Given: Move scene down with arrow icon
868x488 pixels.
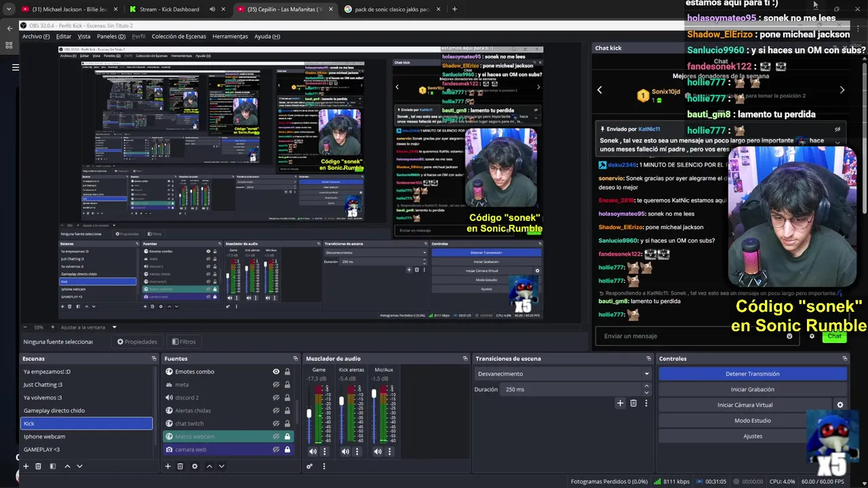Looking at the screenshot, I should pos(79,466).
